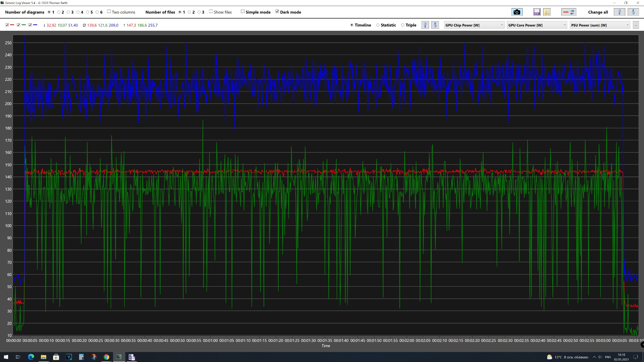Toggle the red series visibility checkbox

click(7, 25)
